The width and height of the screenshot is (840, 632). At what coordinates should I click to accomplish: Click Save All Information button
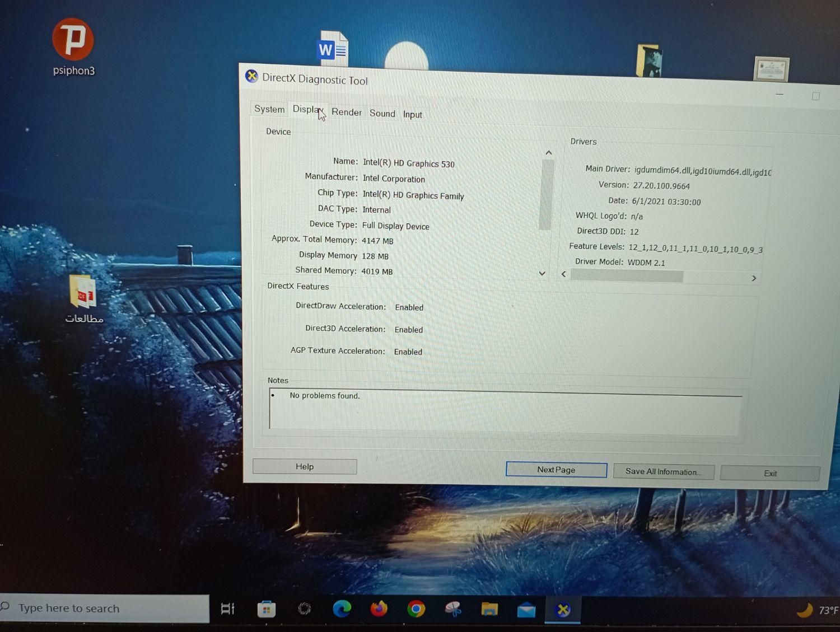point(664,471)
